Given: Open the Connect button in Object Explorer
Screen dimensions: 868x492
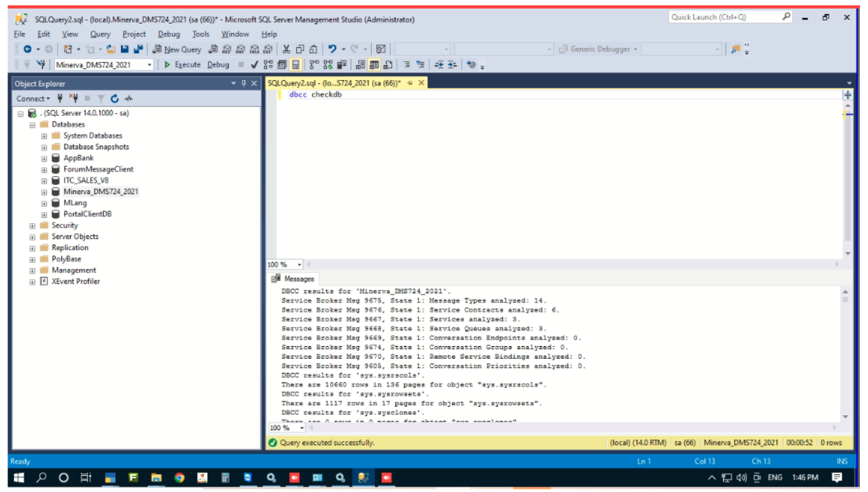Looking at the screenshot, I should coord(33,99).
